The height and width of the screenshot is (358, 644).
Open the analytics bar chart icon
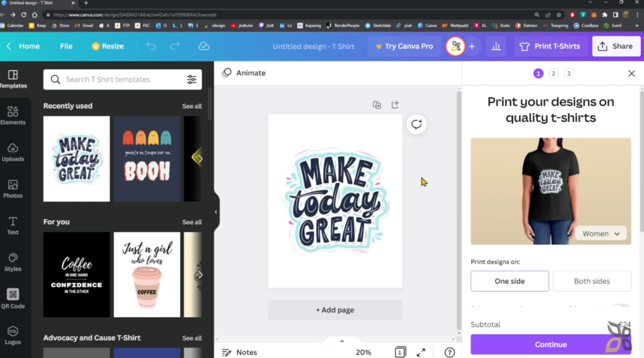(496, 46)
